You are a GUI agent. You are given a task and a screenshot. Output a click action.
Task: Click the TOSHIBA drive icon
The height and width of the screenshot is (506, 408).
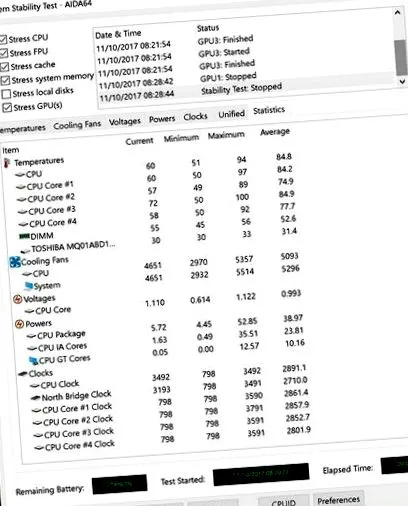coord(25,250)
